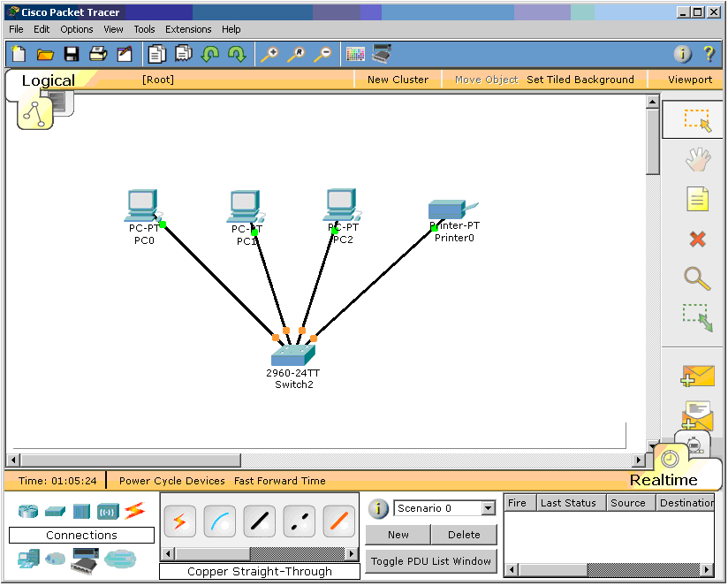Select the Switch2 device on canvas
The height and width of the screenshot is (586, 728).
[x=293, y=355]
